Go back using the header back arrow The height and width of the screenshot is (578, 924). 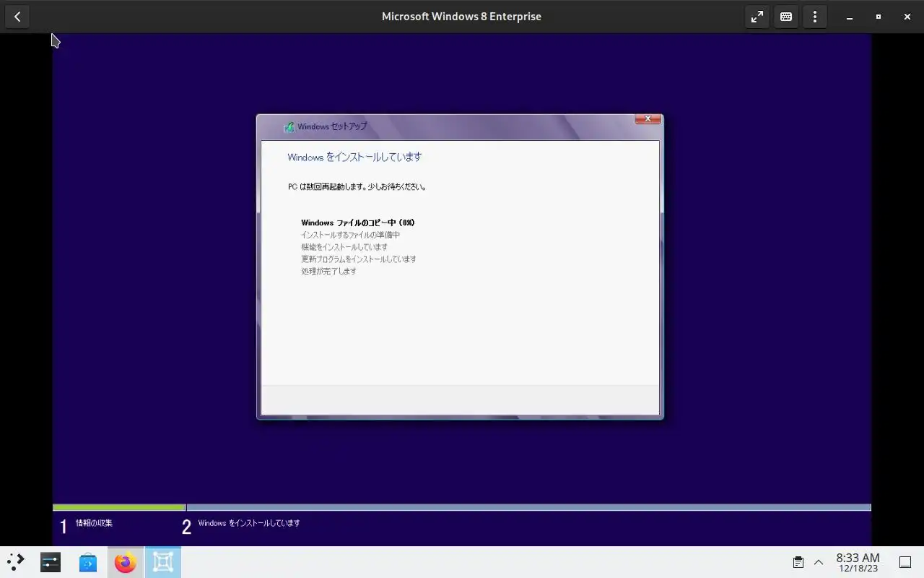(17, 17)
